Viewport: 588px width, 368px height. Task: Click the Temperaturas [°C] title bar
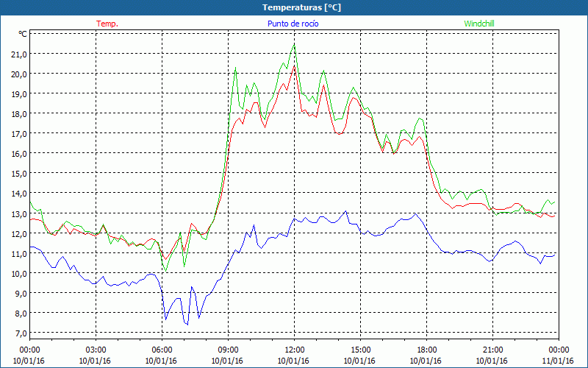[x=294, y=7]
